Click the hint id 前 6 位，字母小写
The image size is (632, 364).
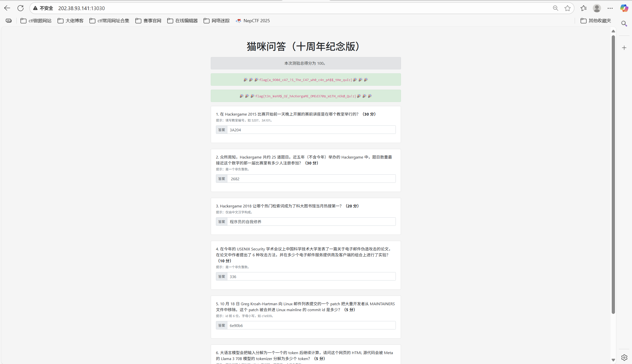(245, 316)
